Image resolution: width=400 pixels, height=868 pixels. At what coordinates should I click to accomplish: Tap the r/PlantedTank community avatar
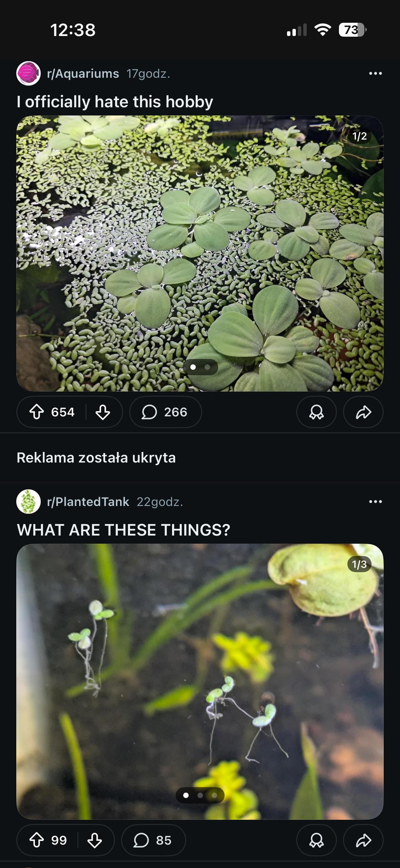[28, 502]
